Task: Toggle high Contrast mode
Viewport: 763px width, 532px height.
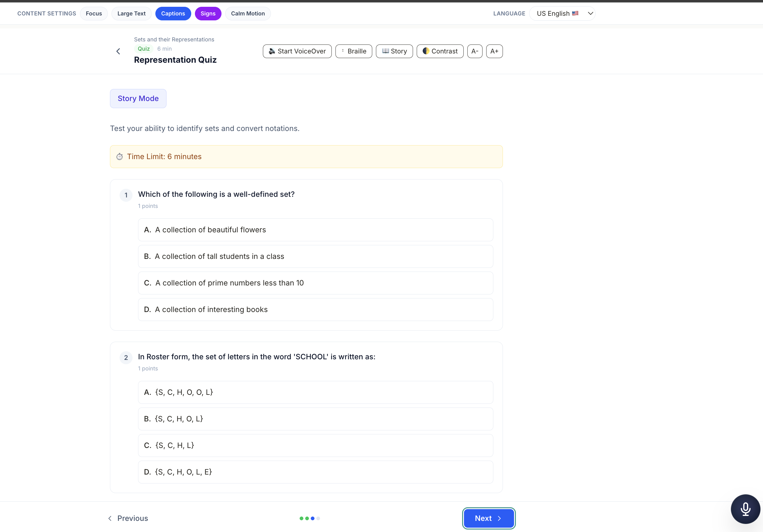Action: (x=440, y=51)
